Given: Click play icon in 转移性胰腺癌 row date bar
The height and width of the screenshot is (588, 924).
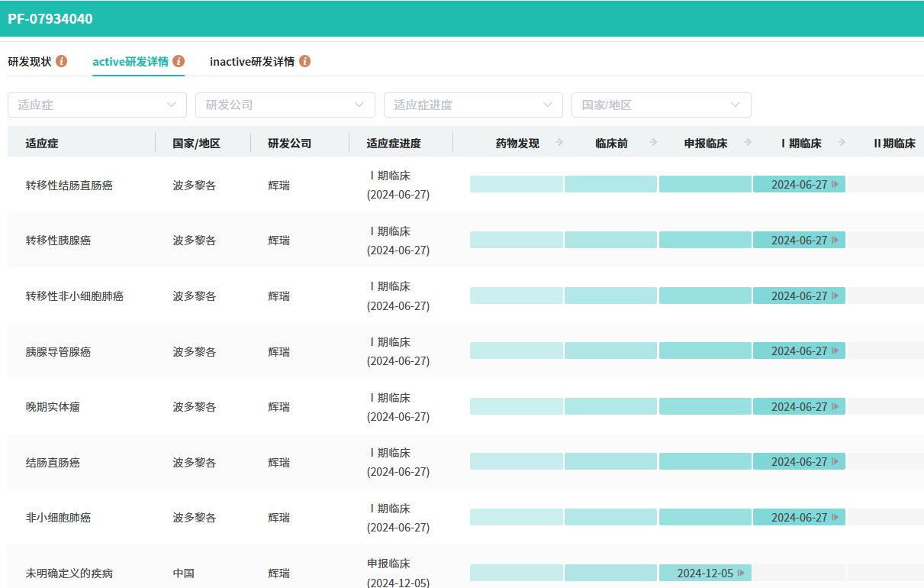Looking at the screenshot, I should (835, 240).
